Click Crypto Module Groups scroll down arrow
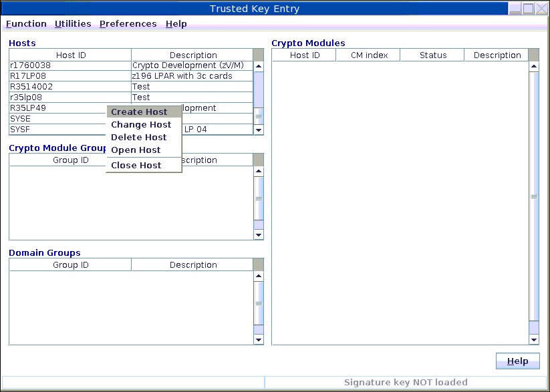550x392 pixels. pyautogui.click(x=259, y=234)
